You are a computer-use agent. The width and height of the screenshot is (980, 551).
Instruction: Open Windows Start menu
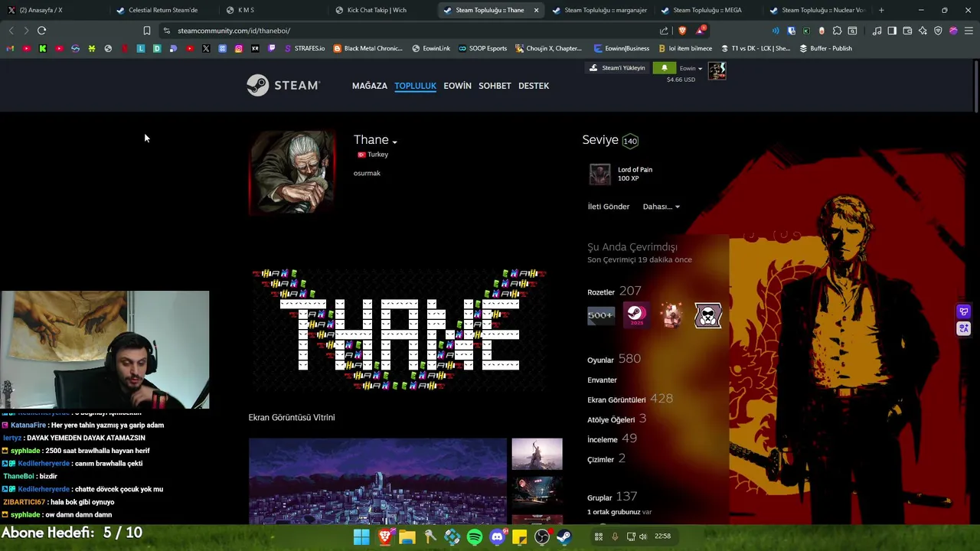click(361, 537)
